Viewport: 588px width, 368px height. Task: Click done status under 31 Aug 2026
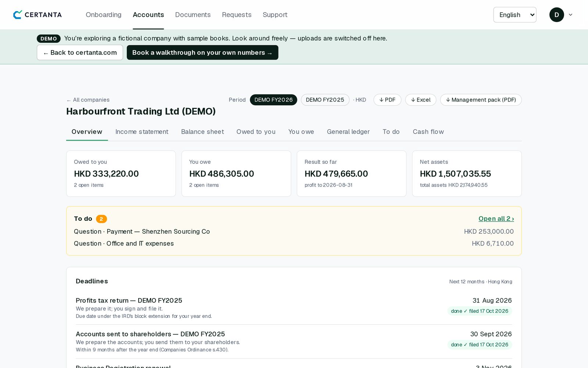tap(480, 311)
